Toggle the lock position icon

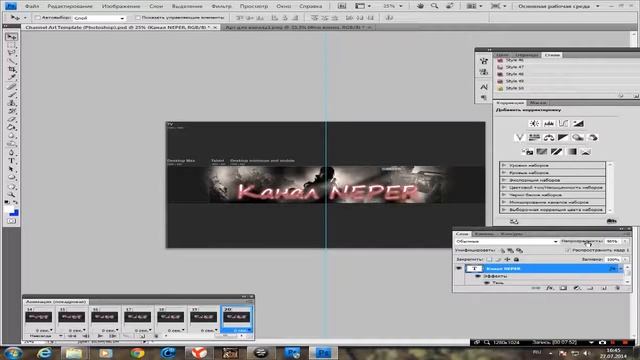coord(507,259)
